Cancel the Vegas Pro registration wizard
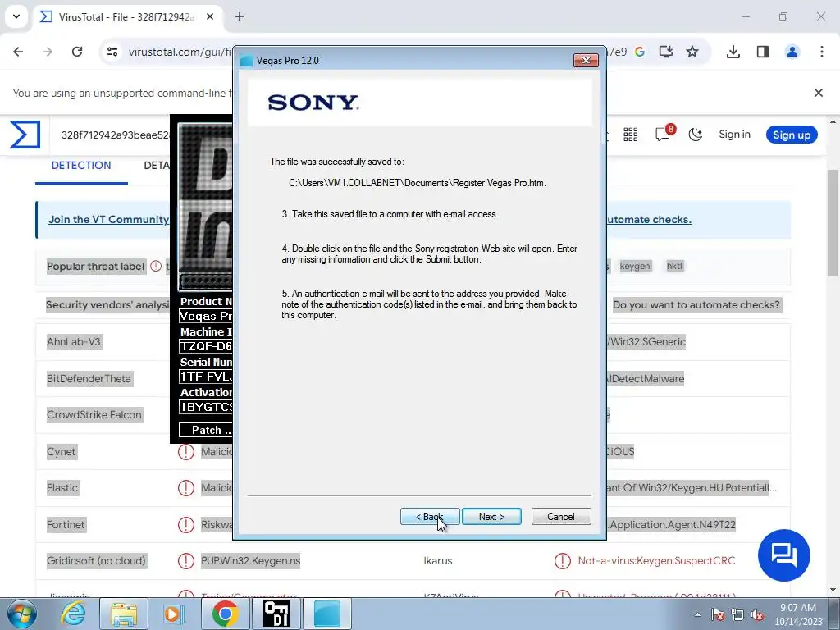840x630 pixels. click(x=561, y=517)
